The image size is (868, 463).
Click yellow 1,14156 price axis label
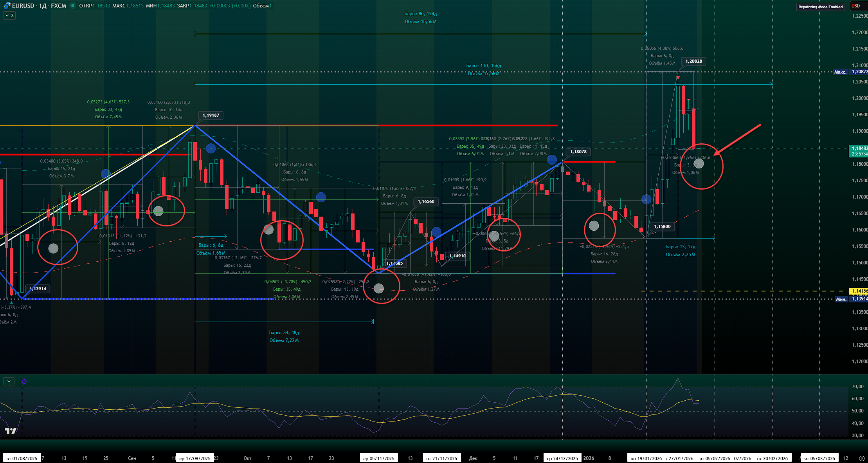tap(859, 291)
